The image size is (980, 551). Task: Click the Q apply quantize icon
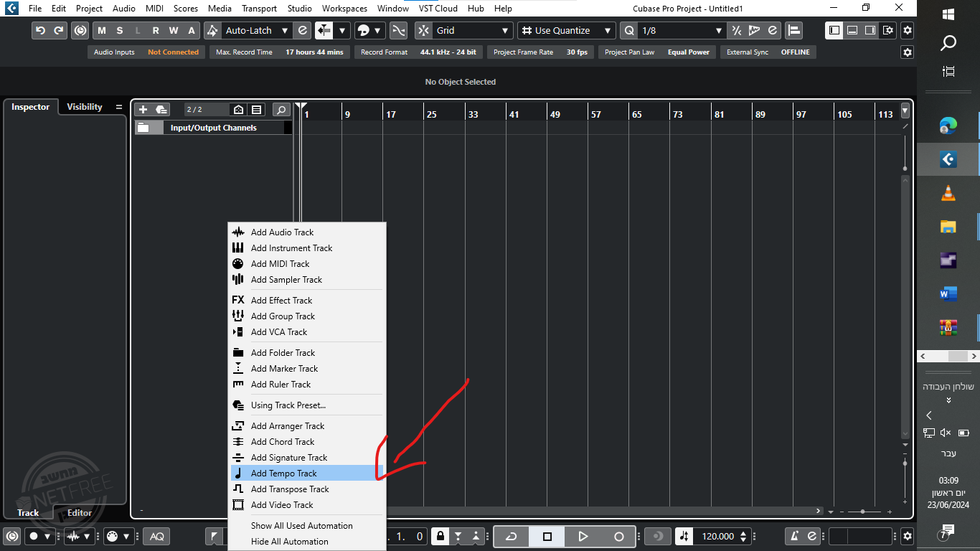629,31
